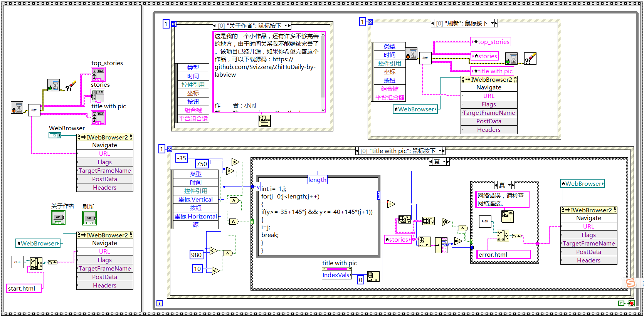This screenshot has width=644, height=316.
Task: Click the while loop stop condition terminal
Action: pos(631,303)
